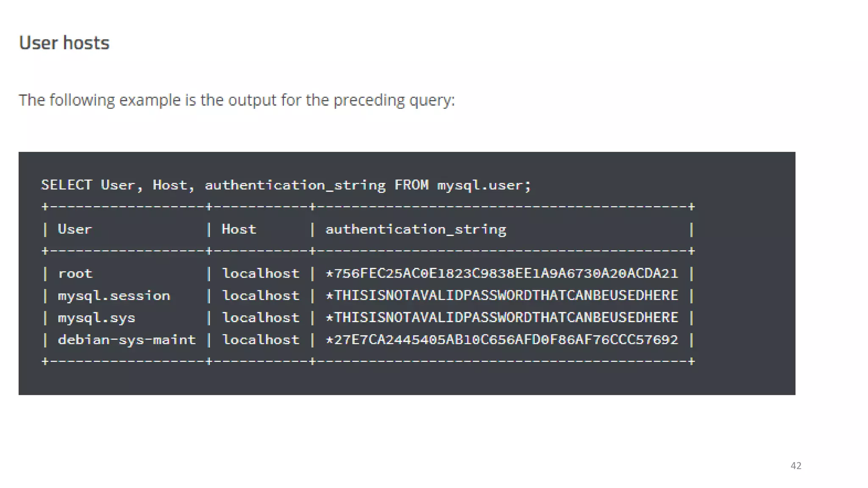868x488 pixels.
Task: Click the 'debian-sys-maint' user entry
Action: tap(127, 340)
